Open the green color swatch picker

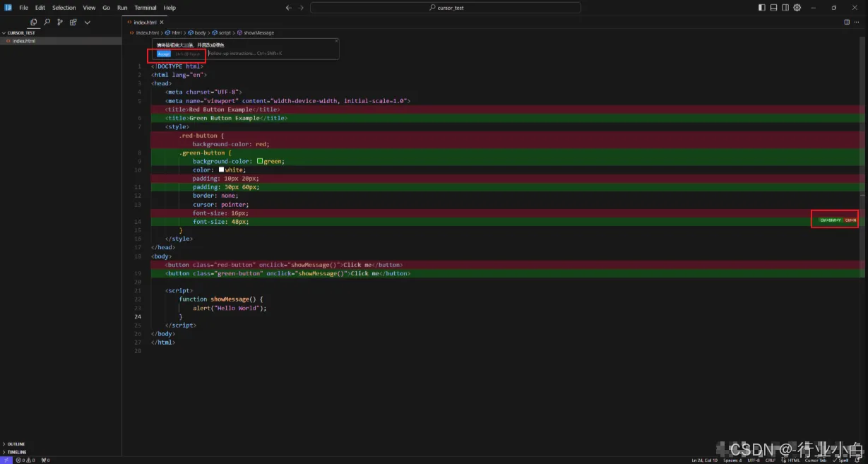(x=260, y=161)
